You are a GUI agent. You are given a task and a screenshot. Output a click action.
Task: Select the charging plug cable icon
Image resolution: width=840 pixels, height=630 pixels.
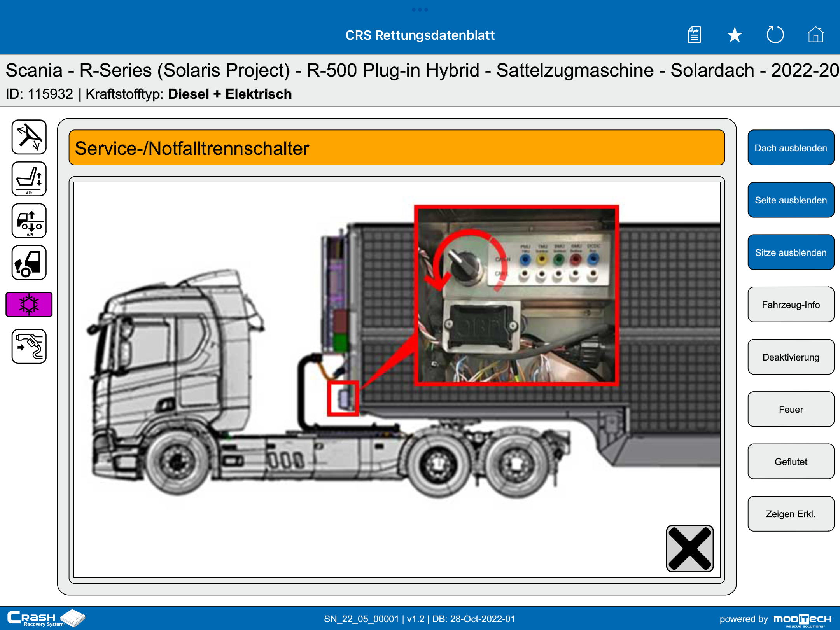click(29, 346)
